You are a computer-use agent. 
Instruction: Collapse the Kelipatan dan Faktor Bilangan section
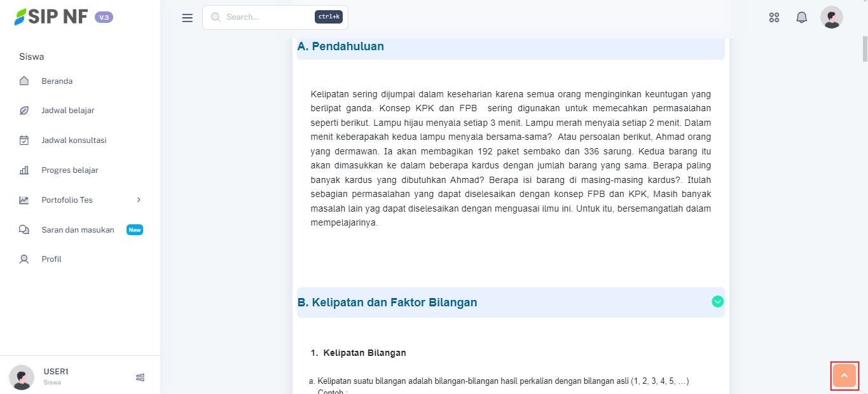point(717,302)
